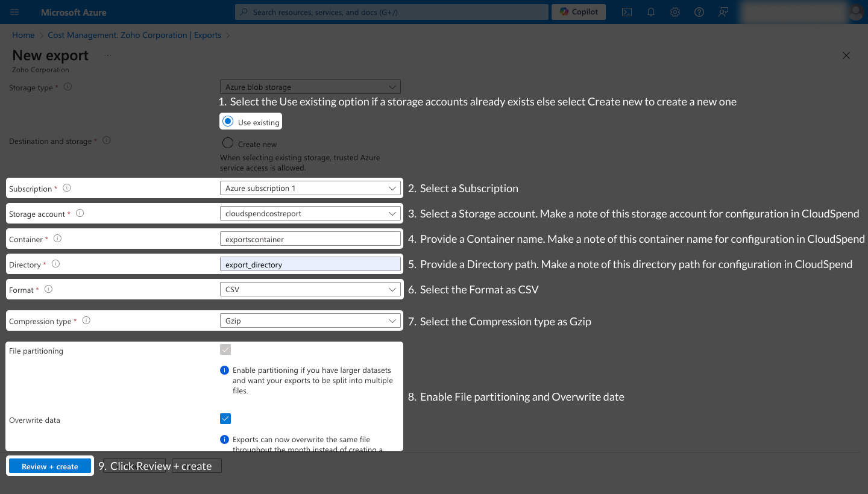Open the Cloud Shell

[626, 11]
